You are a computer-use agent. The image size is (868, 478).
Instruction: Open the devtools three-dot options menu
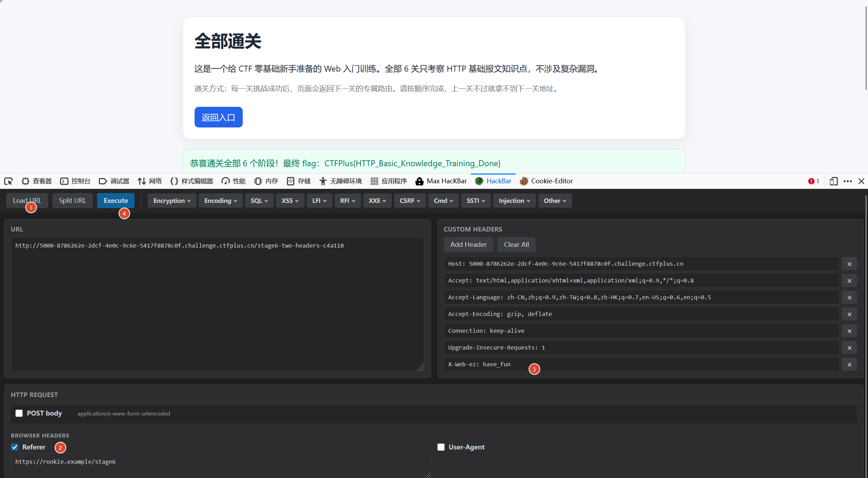point(848,181)
